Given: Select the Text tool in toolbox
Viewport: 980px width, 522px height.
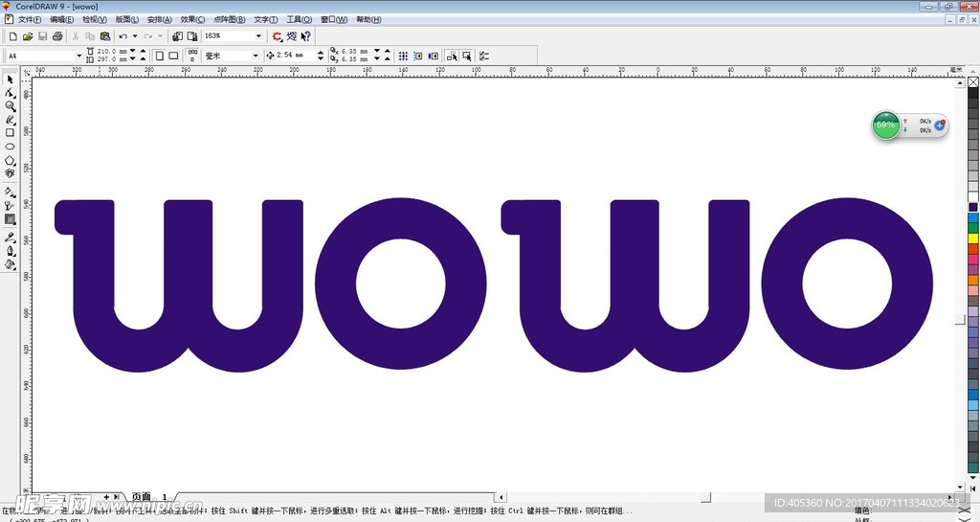Looking at the screenshot, I should pyautogui.click(x=10, y=173).
